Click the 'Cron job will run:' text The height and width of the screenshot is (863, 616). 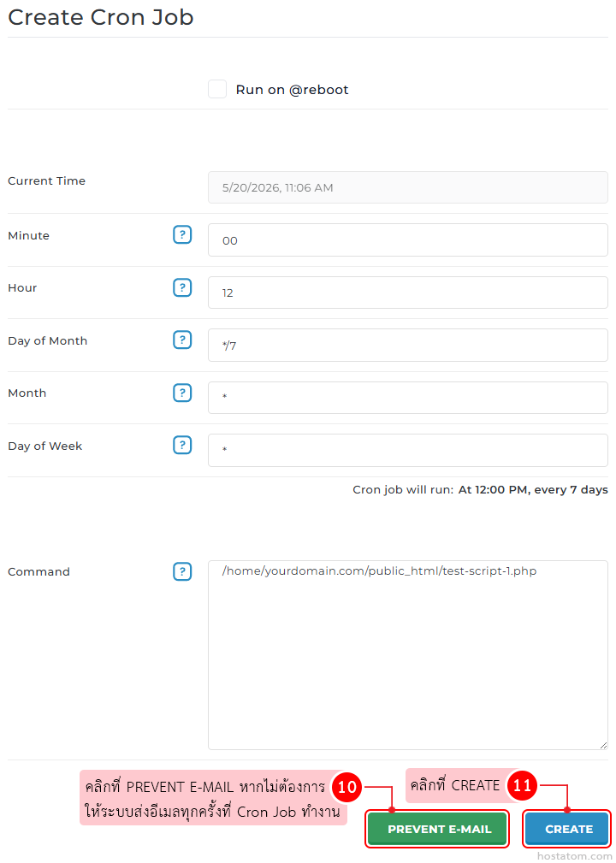[403, 490]
